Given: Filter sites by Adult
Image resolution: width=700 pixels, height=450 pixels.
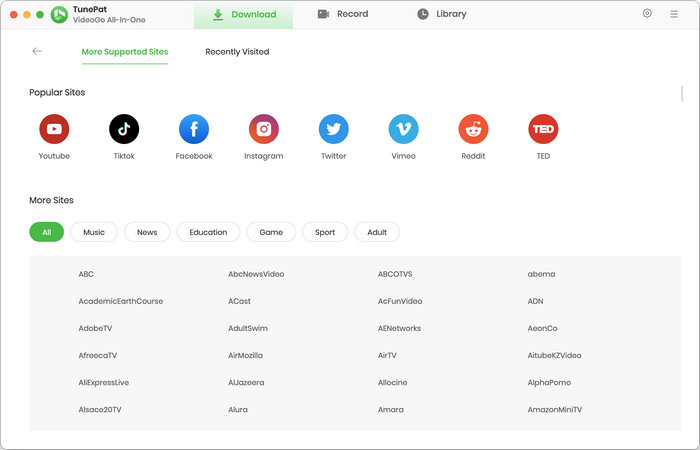Looking at the screenshot, I should pos(377,232).
